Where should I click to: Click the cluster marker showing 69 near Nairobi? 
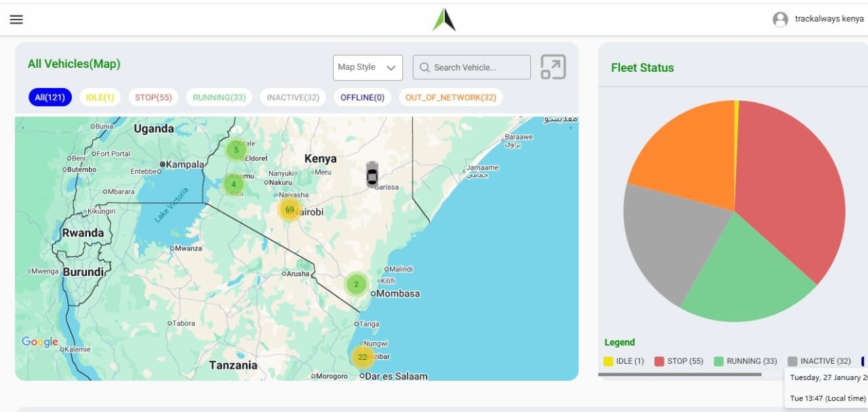click(290, 210)
